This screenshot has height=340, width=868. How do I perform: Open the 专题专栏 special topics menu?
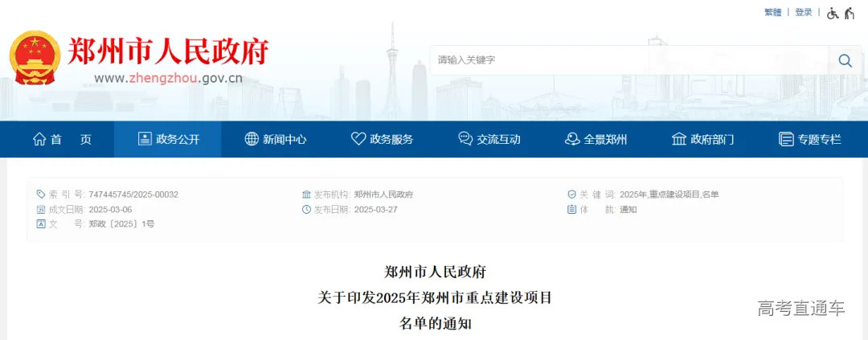point(809,139)
